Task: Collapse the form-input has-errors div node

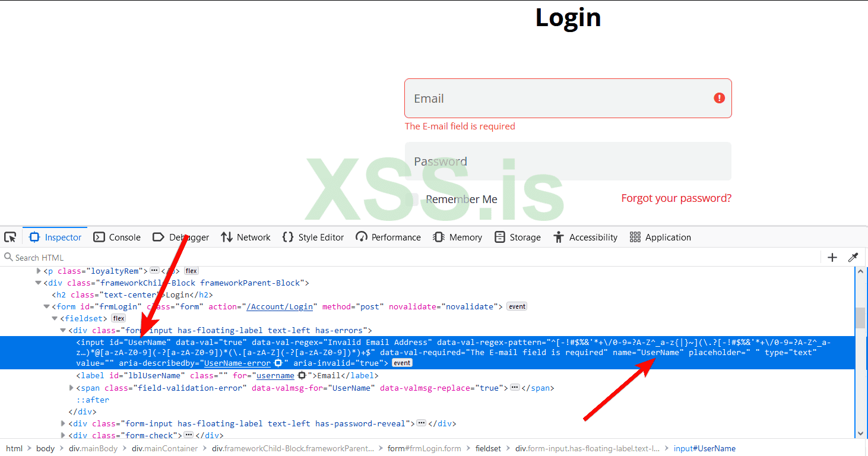Action: click(x=64, y=330)
